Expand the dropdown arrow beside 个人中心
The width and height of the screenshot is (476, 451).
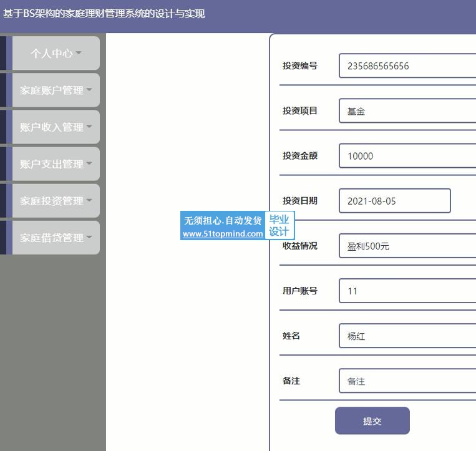point(79,52)
